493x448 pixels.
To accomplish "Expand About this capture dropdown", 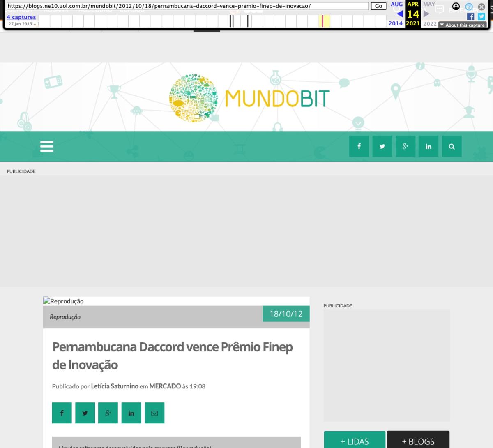I will [463, 25].
